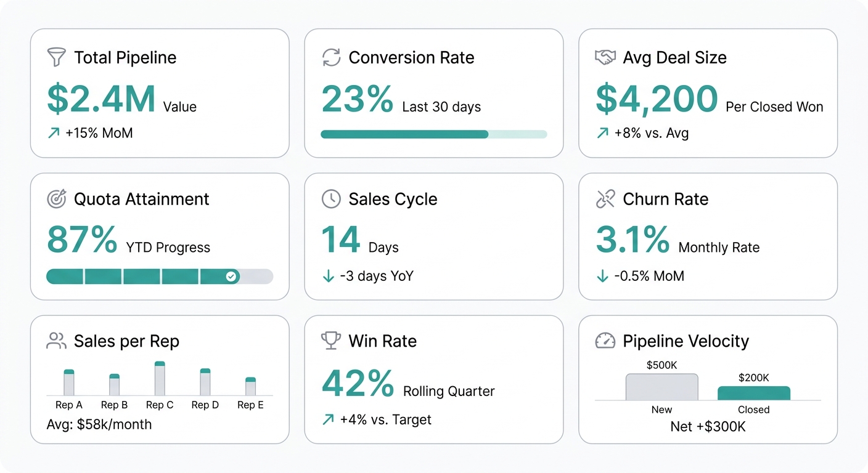
Task: Click the -3 days YoY text
Action: (377, 276)
